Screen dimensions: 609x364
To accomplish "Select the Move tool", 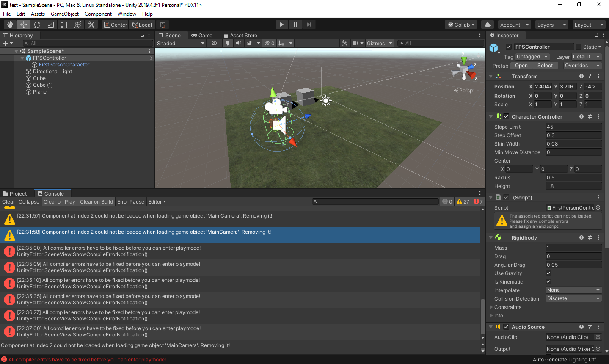I will (24, 25).
